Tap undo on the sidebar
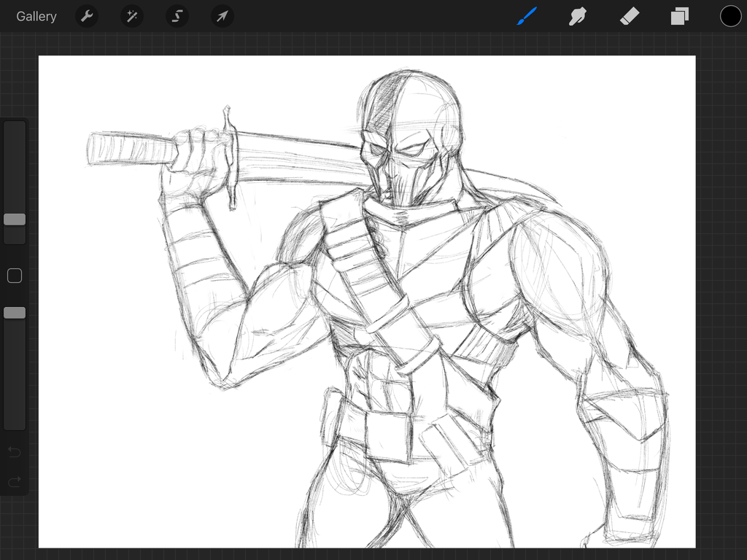This screenshot has width=747, height=560. pyautogui.click(x=15, y=452)
